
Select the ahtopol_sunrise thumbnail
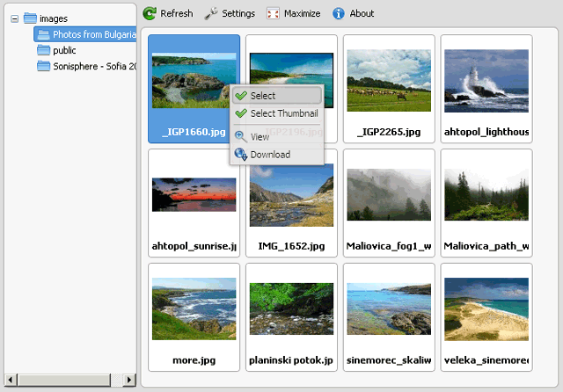click(x=194, y=194)
